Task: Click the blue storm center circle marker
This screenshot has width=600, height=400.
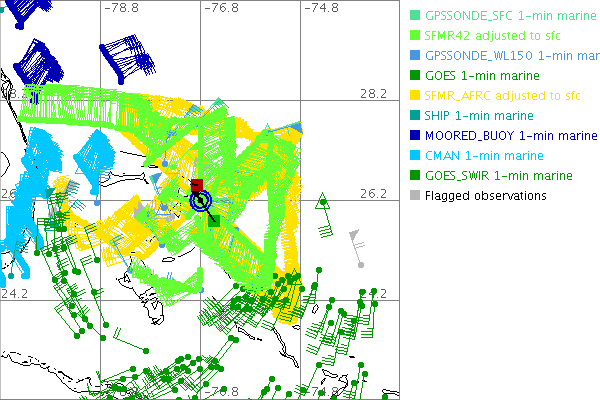Action: pyautogui.click(x=202, y=201)
